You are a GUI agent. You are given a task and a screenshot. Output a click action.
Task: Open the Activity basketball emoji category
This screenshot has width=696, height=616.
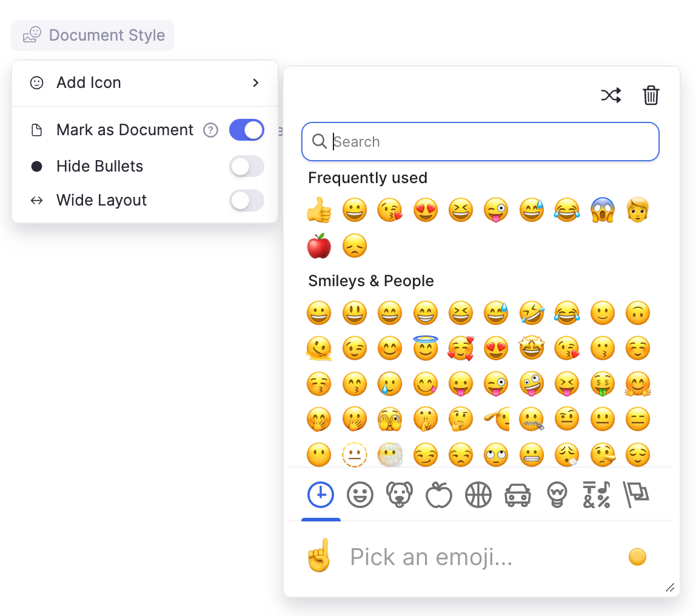pyautogui.click(x=478, y=495)
